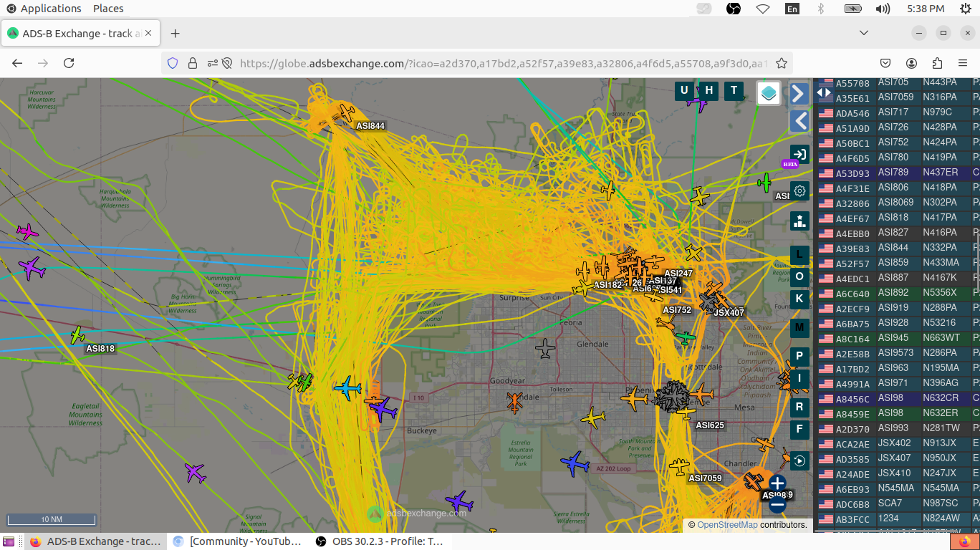
Task: Select the grey aircraft icon above Glendale
Action: click(545, 349)
